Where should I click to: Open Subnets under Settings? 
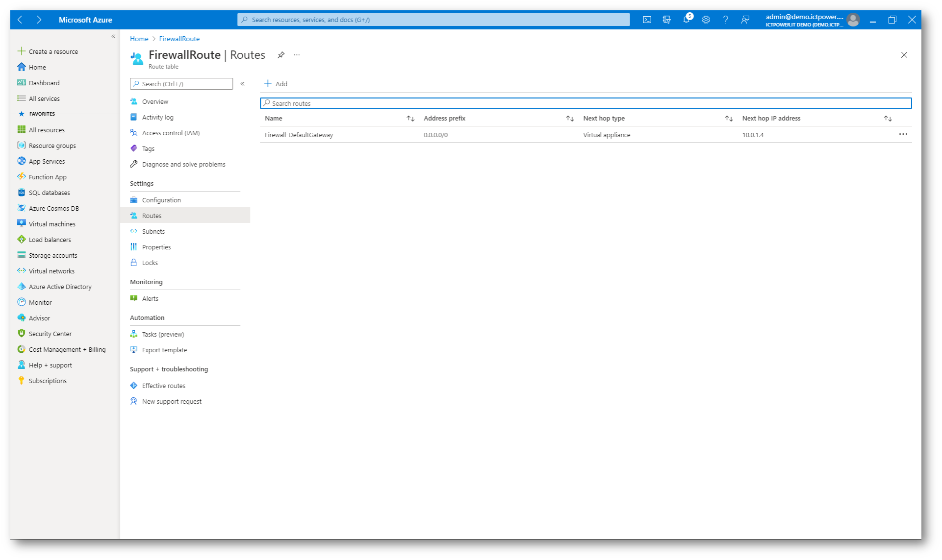pyautogui.click(x=153, y=231)
